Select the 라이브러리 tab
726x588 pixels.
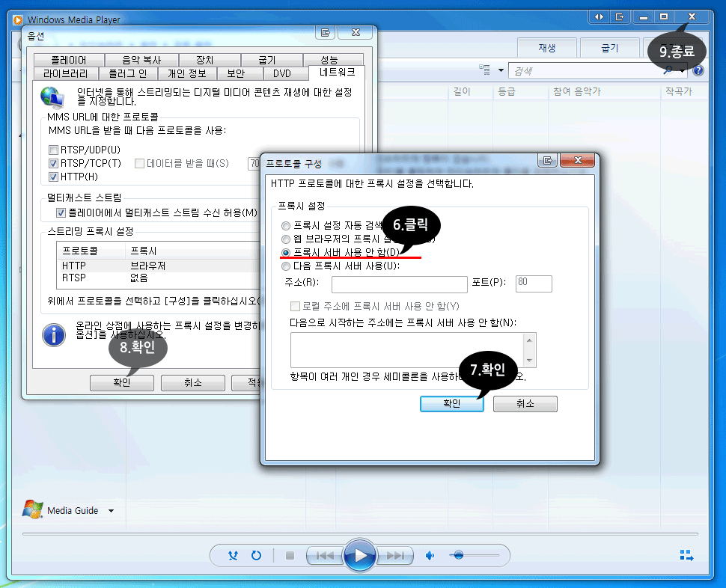click(65, 73)
